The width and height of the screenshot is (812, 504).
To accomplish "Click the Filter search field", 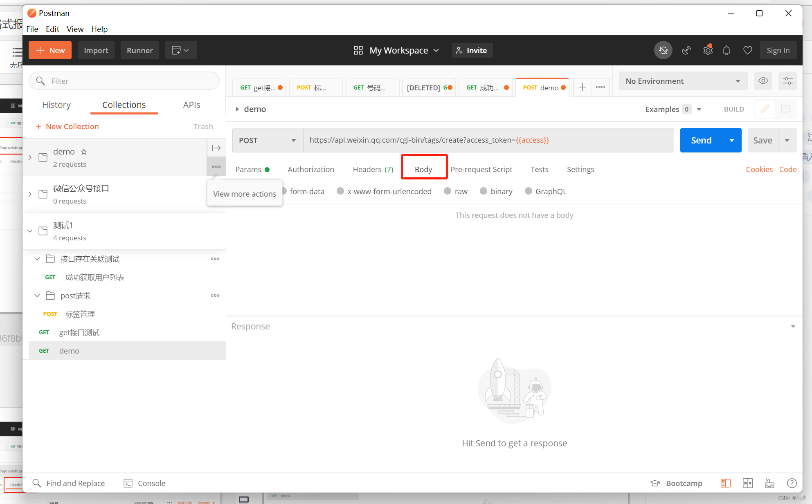I will point(124,81).
